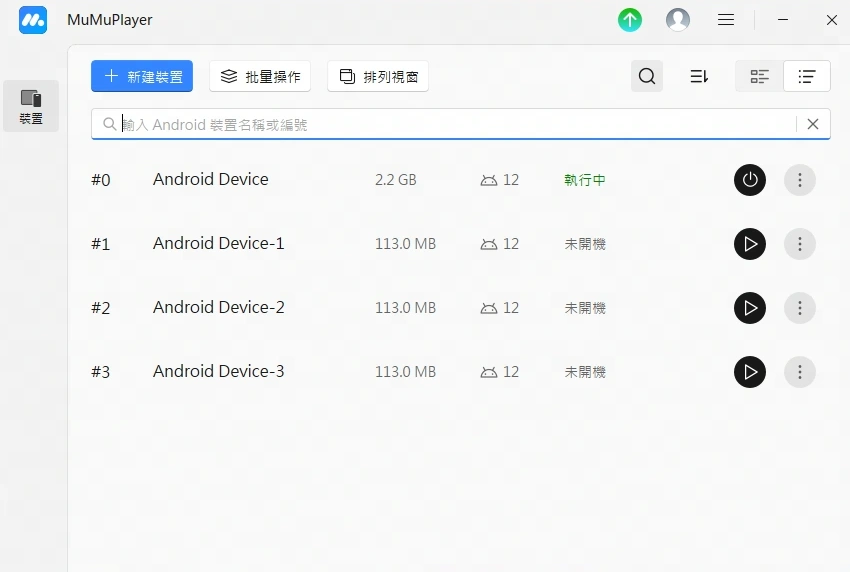Screen dimensions: 850x572
Task: Click Android version icon for Android Device-2
Action: [488, 308]
